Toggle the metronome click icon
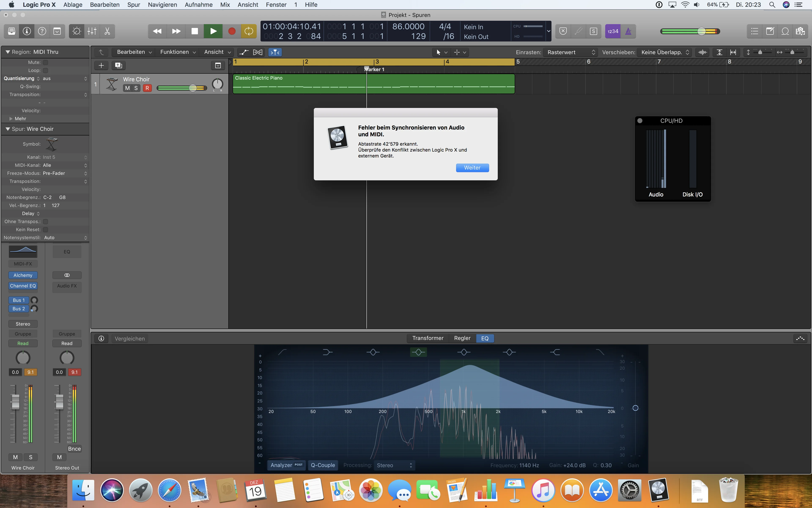 tap(628, 31)
